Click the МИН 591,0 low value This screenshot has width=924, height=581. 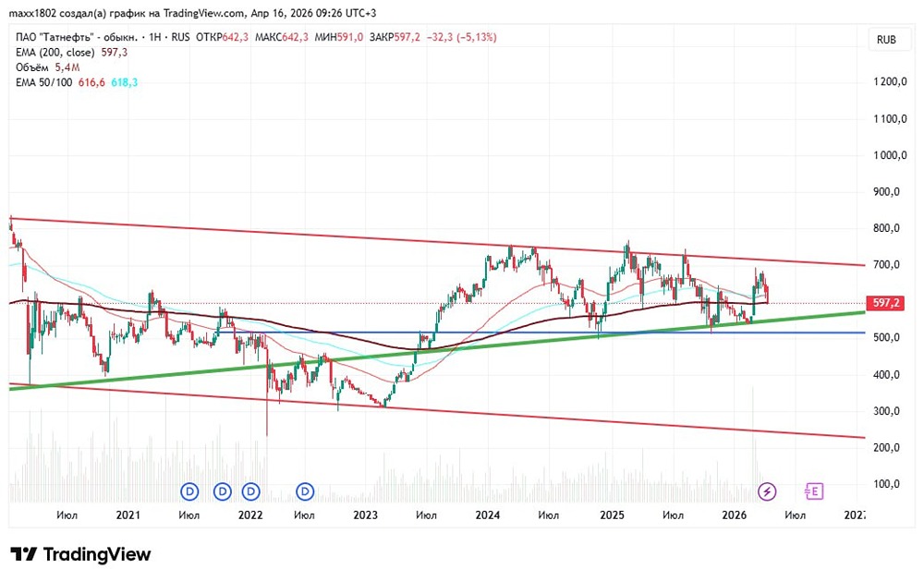pyautogui.click(x=339, y=37)
